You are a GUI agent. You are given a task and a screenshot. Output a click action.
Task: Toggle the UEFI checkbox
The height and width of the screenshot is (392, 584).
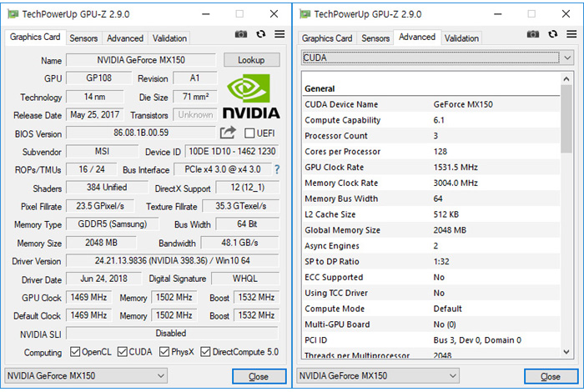coord(249,133)
